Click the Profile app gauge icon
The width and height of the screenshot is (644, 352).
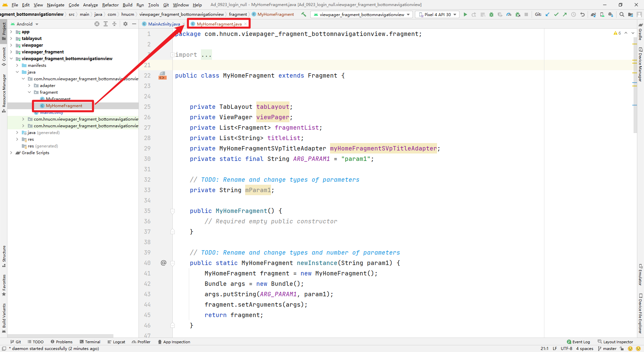tap(509, 14)
